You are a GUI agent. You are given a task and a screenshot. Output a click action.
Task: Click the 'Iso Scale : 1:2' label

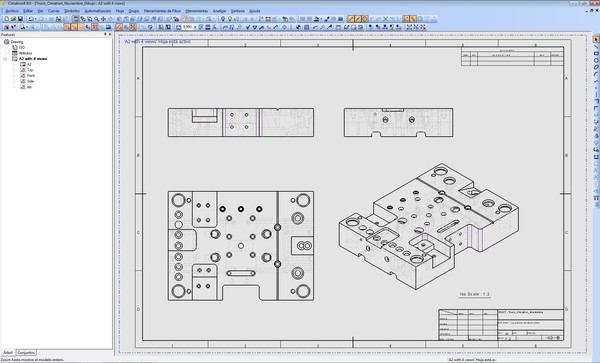pyautogui.click(x=474, y=295)
